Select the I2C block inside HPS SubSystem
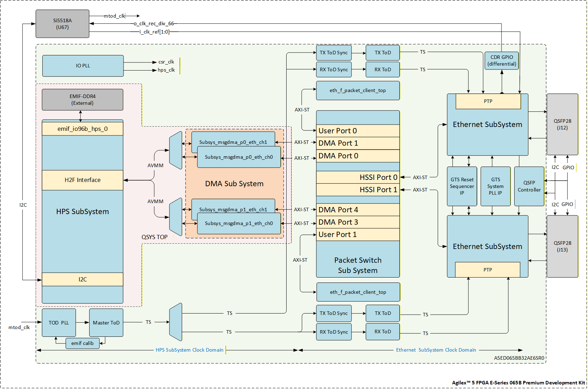 (83, 279)
